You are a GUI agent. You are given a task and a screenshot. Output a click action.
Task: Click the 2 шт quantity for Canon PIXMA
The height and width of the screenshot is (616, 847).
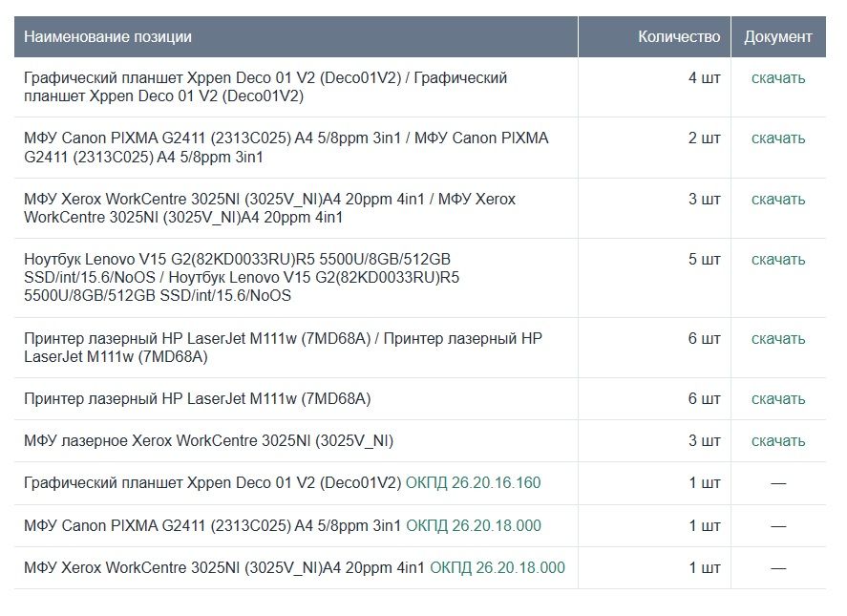[x=704, y=138]
